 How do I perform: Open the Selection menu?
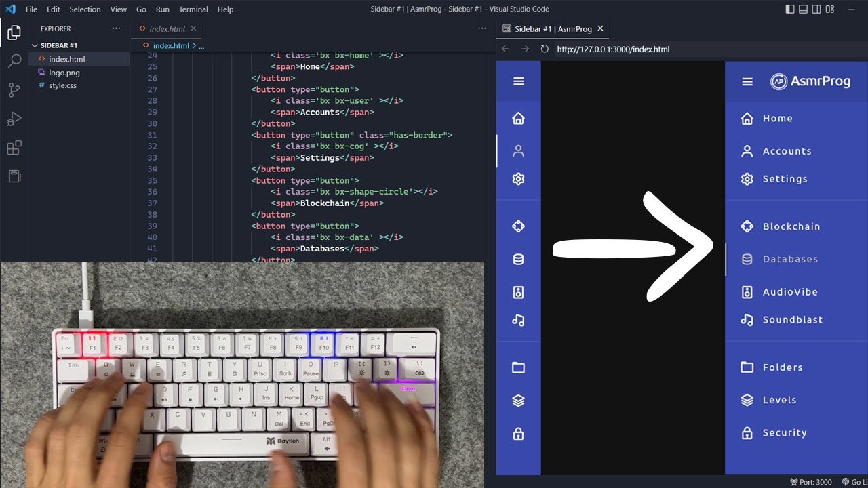click(85, 9)
